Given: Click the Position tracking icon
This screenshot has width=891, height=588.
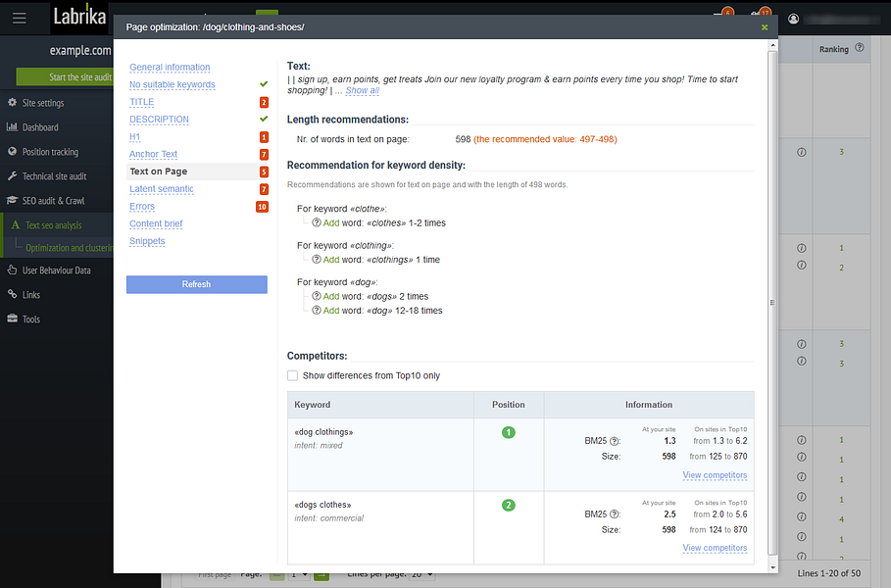Looking at the screenshot, I should pos(12,152).
